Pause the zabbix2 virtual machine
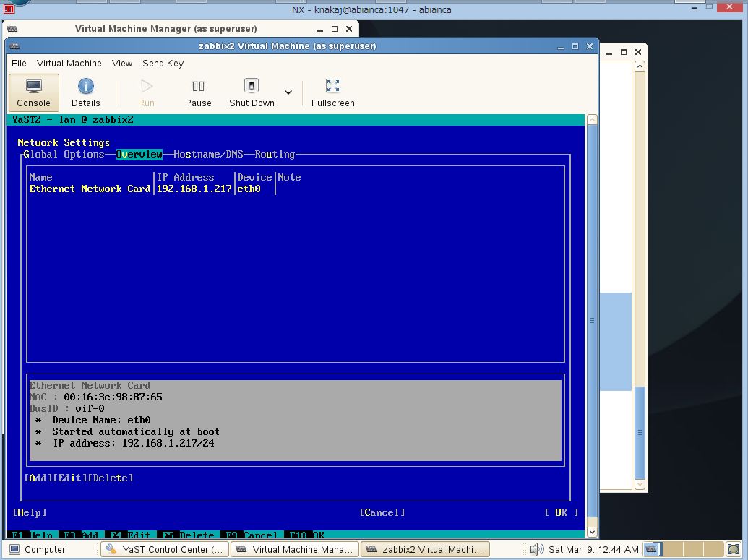 coord(198,92)
